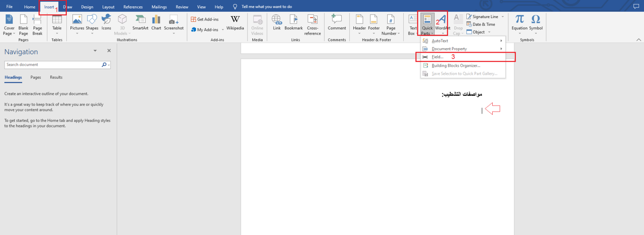This screenshot has height=235, width=644.
Task: Open the Table insert menu
Action: pyautogui.click(x=57, y=25)
